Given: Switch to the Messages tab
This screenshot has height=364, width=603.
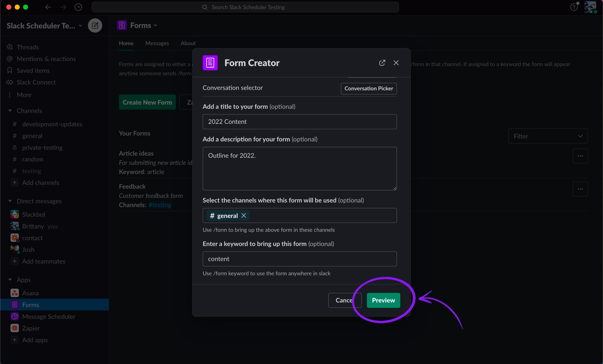Looking at the screenshot, I should coord(157,43).
